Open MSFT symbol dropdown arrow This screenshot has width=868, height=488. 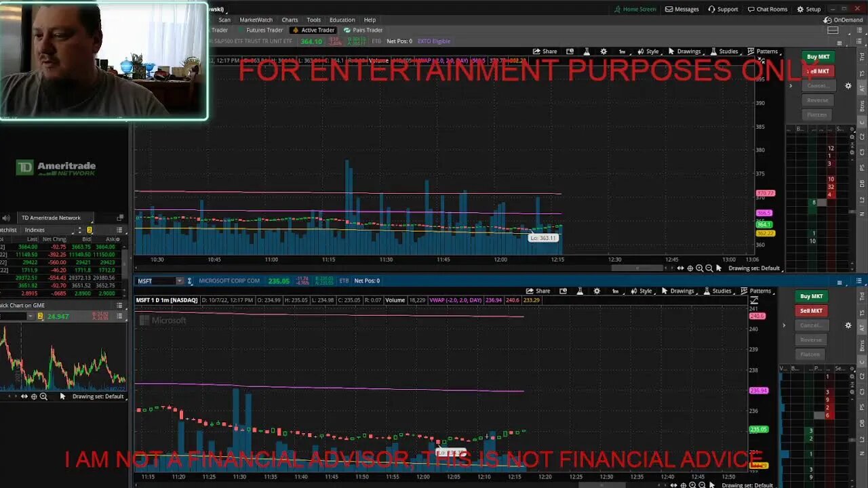[x=180, y=281]
